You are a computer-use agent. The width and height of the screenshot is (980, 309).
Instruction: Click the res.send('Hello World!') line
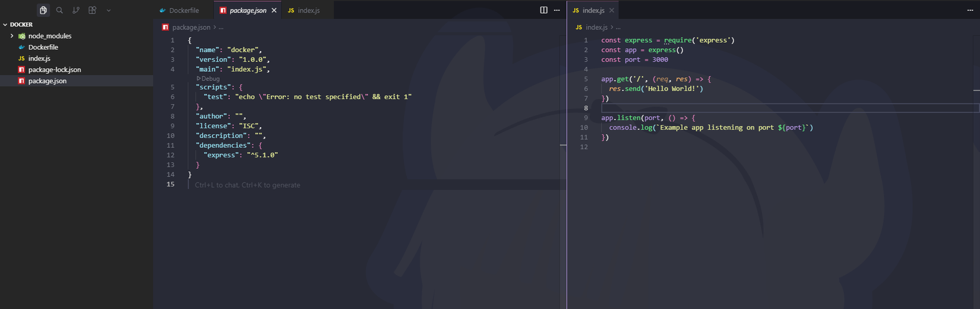click(x=656, y=89)
